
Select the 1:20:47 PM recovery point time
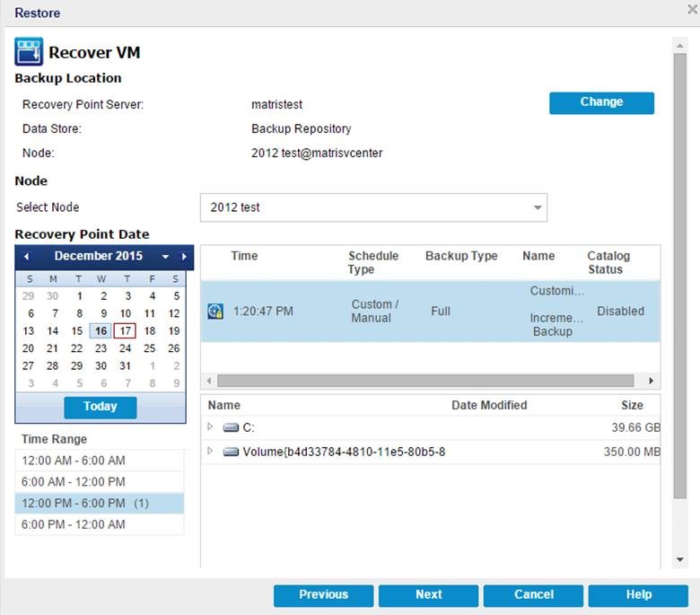click(263, 312)
